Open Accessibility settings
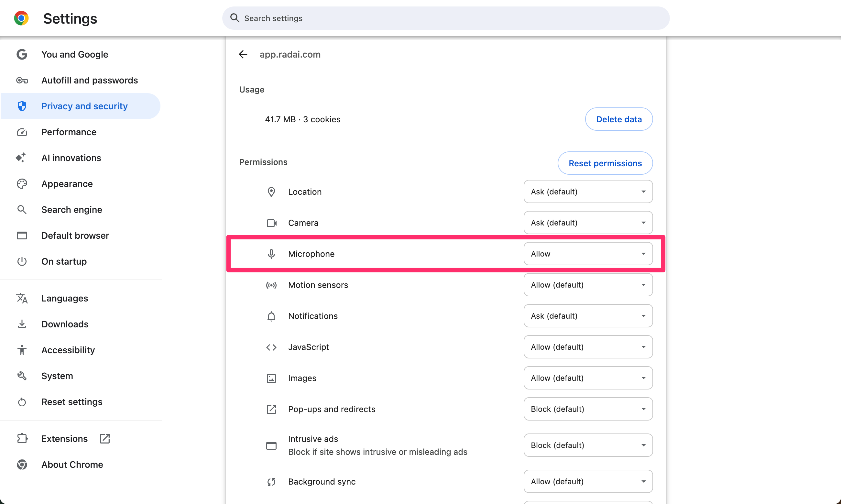This screenshot has width=841, height=504. (x=81, y=350)
